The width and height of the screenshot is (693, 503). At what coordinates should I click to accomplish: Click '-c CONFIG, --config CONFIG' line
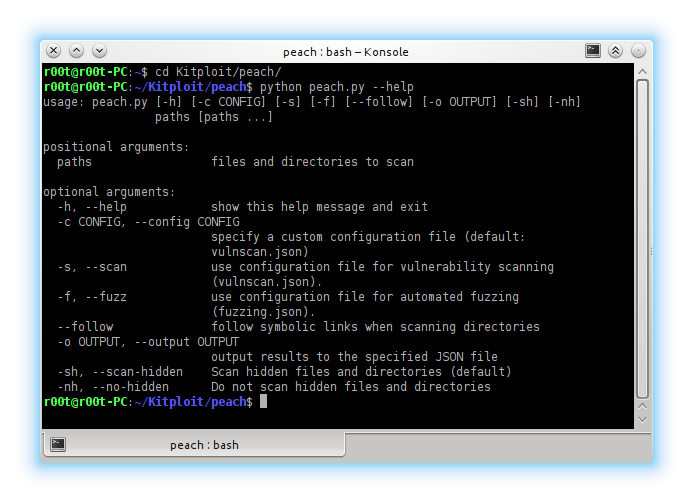[148, 222]
